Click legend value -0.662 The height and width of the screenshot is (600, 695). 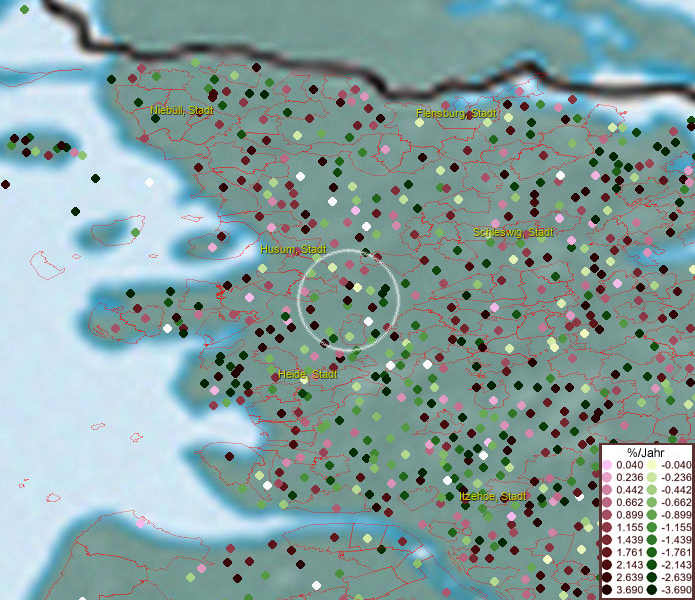(x=676, y=503)
